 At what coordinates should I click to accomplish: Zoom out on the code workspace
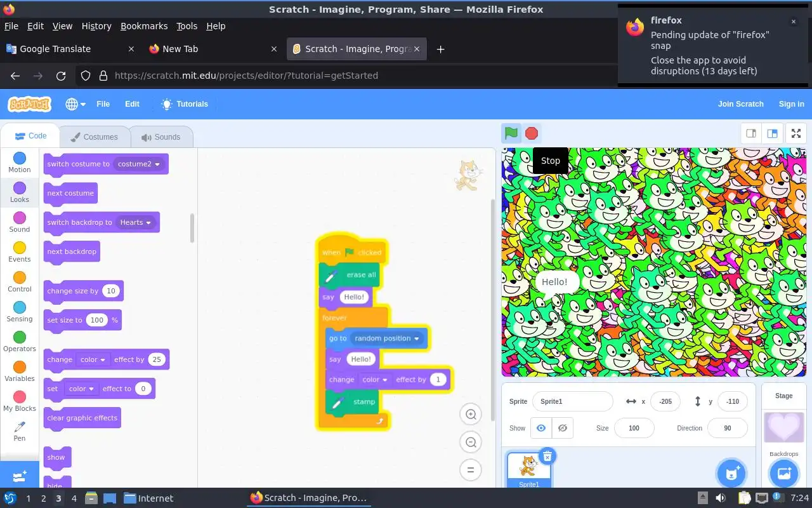coord(471,443)
